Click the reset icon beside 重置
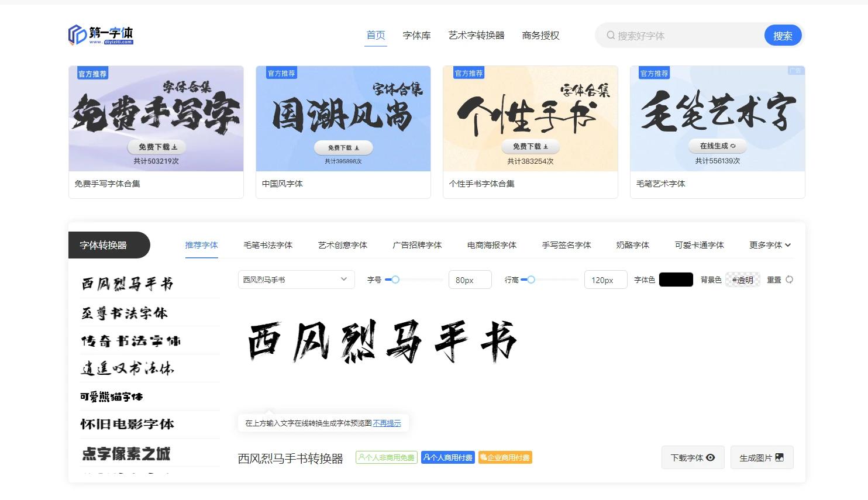The height and width of the screenshot is (500, 868). click(x=790, y=280)
